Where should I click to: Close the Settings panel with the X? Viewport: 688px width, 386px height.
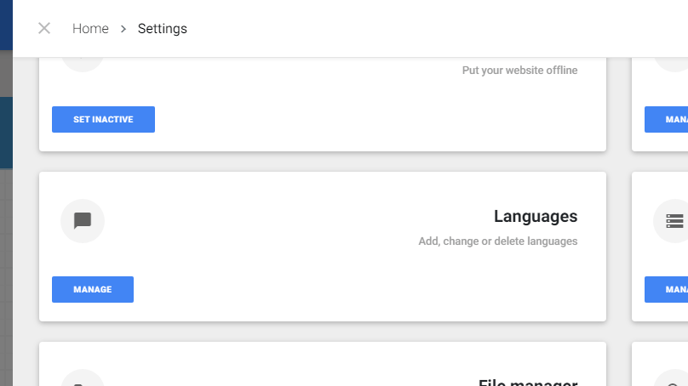(44, 29)
